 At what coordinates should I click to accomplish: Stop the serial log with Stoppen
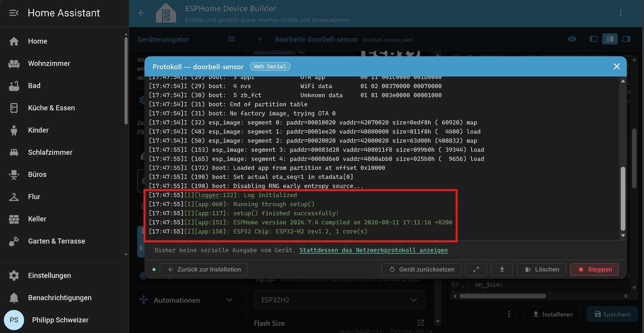click(594, 269)
